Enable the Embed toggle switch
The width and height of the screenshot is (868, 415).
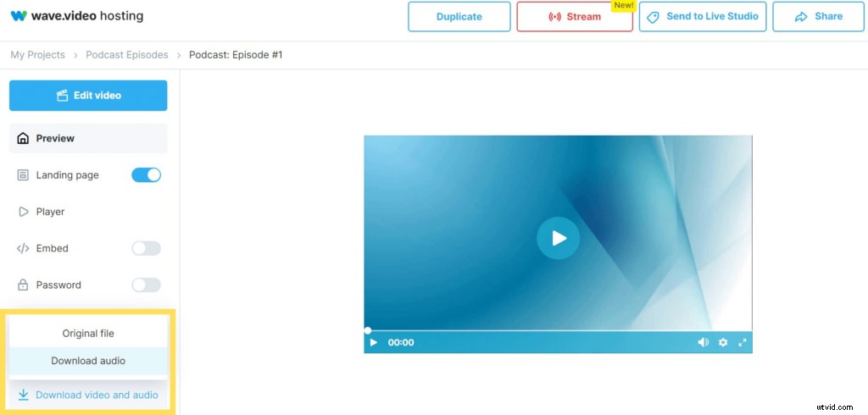pos(146,248)
